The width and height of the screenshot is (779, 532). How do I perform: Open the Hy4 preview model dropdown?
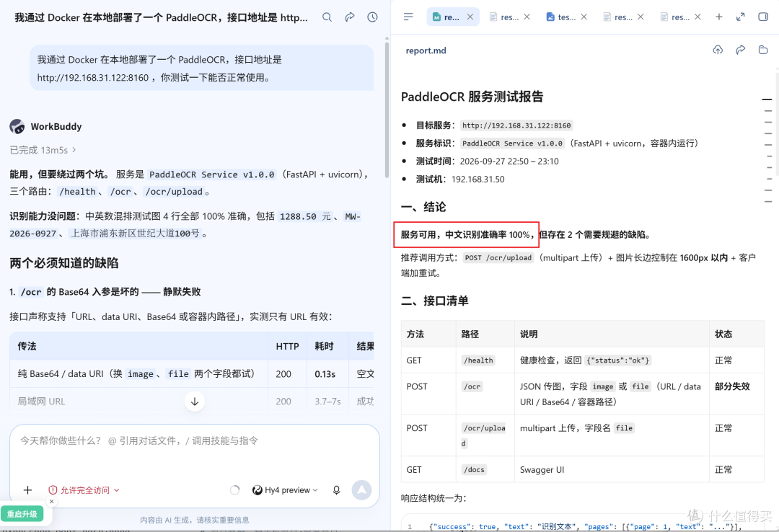coord(285,490)
